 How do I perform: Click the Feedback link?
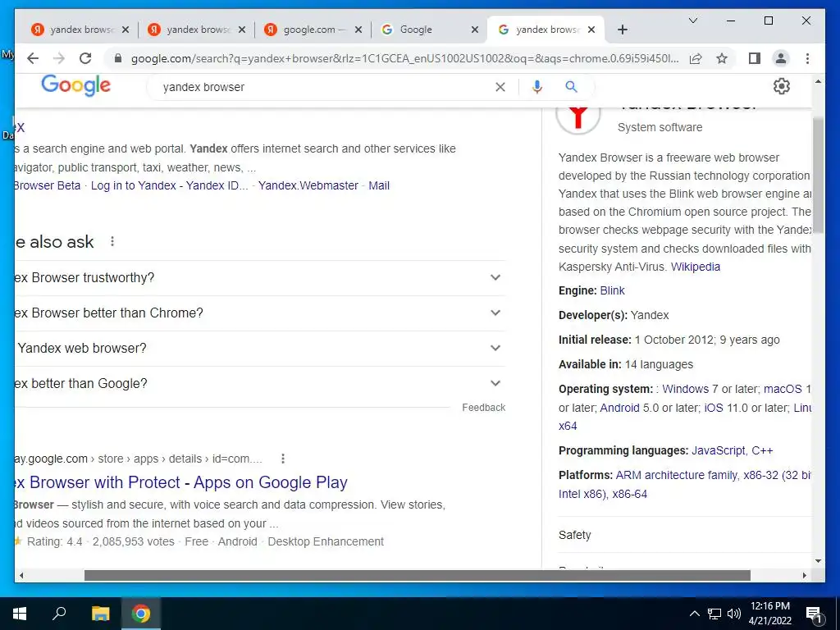pyautogui.click(x=484, y=408)
